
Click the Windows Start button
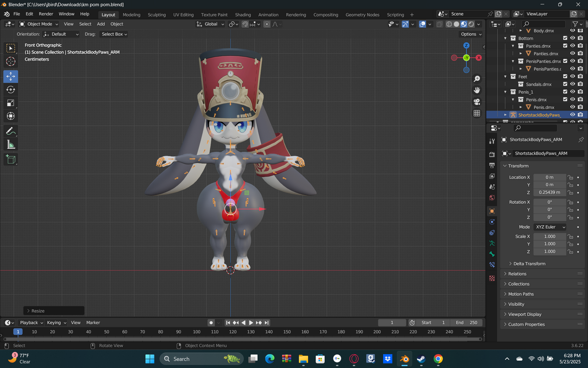150,359
